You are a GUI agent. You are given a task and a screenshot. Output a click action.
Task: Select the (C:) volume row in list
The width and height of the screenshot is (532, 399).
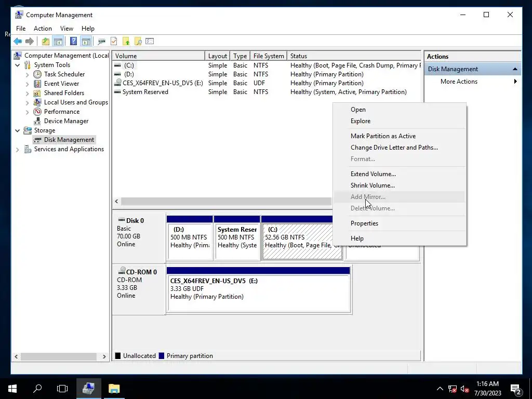(267, 65)
